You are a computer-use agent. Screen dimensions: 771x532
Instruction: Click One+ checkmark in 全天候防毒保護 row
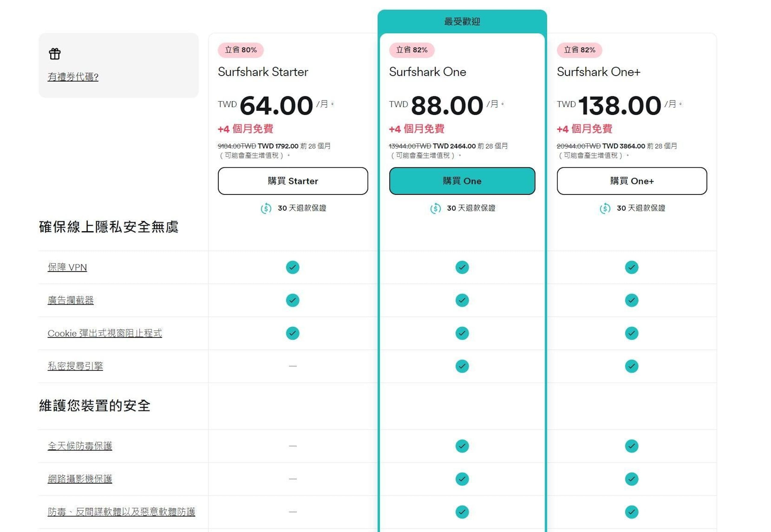(x=631, y=446)
